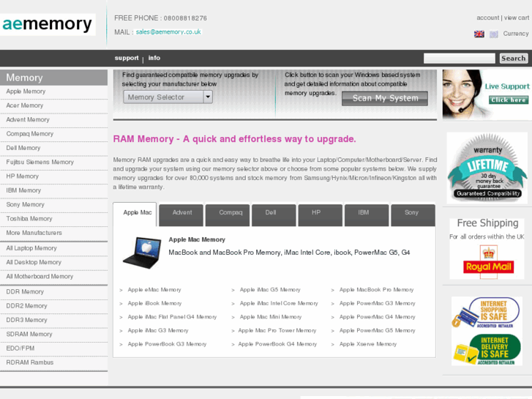Open Advent Memory in the sidebar

coord(28,120)
